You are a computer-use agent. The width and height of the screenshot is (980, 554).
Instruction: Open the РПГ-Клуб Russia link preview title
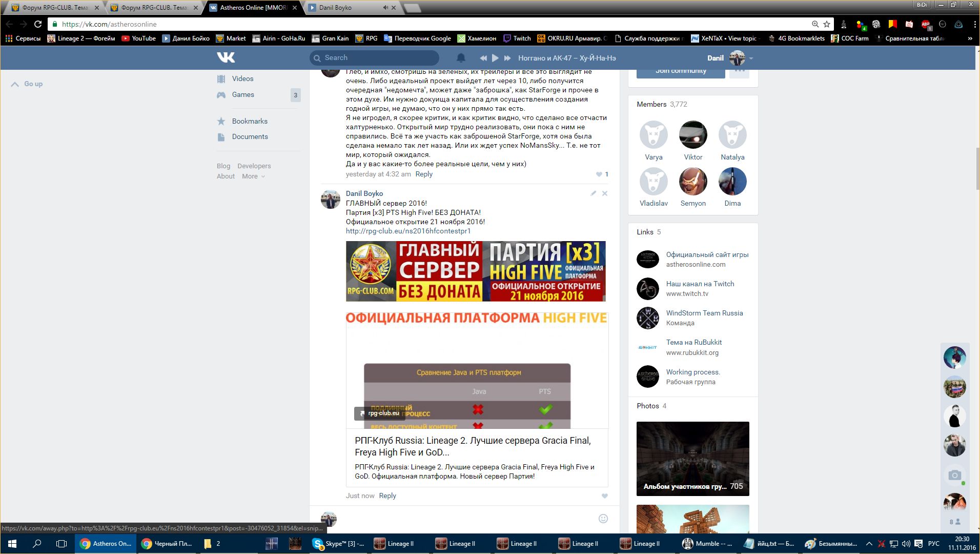pyautogui.click(x=473, y=446)
